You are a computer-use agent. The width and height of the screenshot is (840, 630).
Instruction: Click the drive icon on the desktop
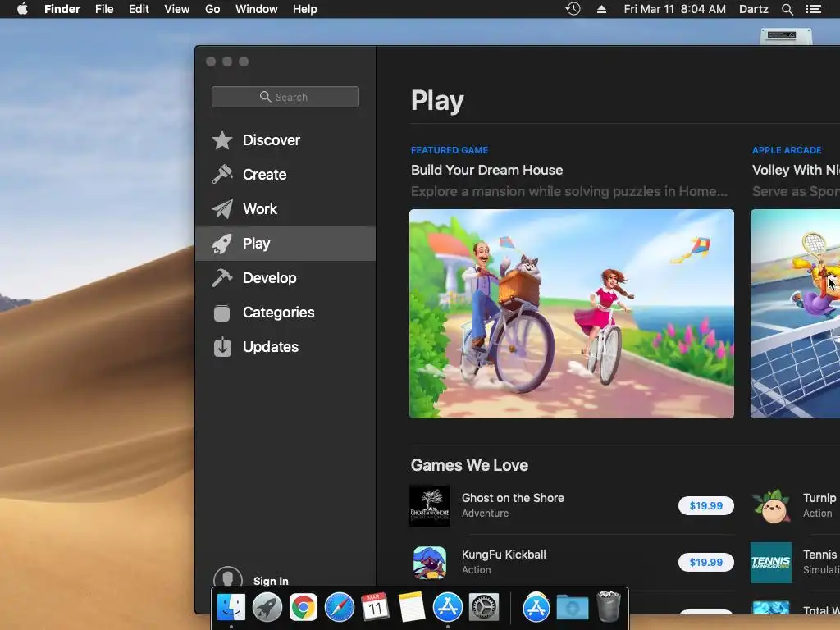pos(786,36)
